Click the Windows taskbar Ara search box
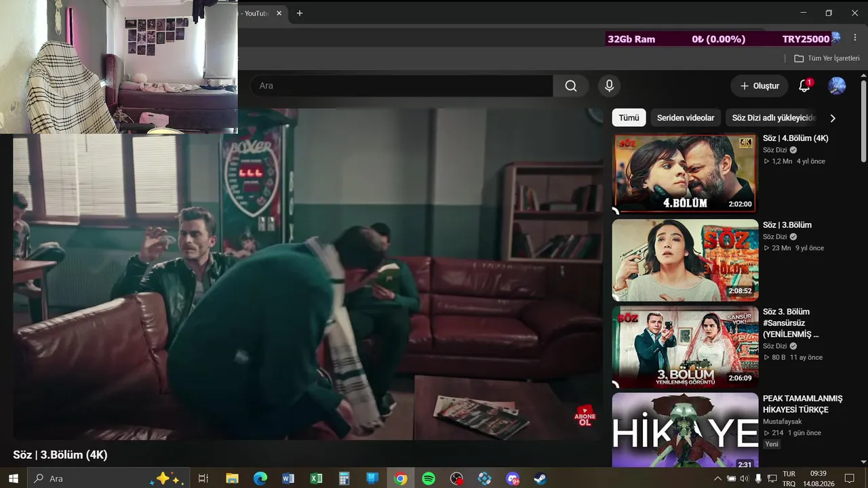 pyautogui.click(x=107, y=479)
